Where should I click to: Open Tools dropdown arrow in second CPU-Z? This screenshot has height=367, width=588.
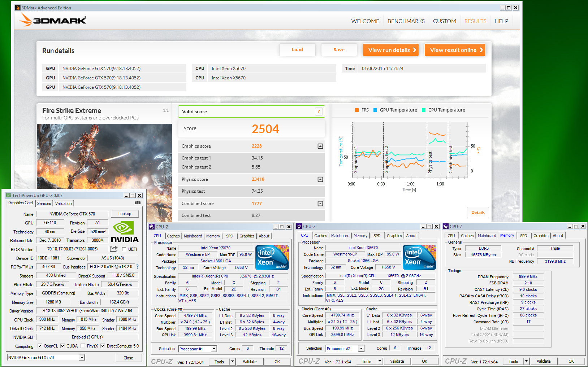tap(380, 361)
